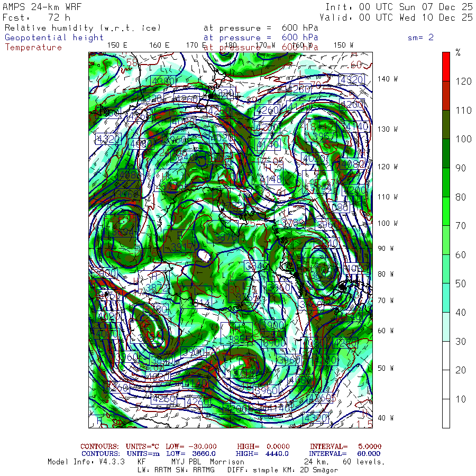Select the Relative humidity (w.r.t. ice) title
Viewport: 476px width, 476px height.
(x=83, y=28)
